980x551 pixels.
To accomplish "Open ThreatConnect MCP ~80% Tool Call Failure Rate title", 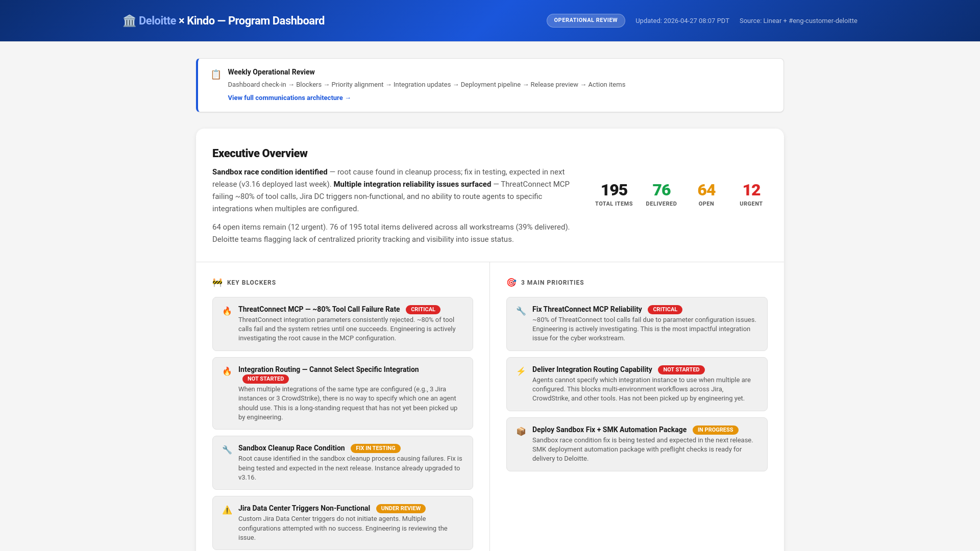I will pos(319,309).
